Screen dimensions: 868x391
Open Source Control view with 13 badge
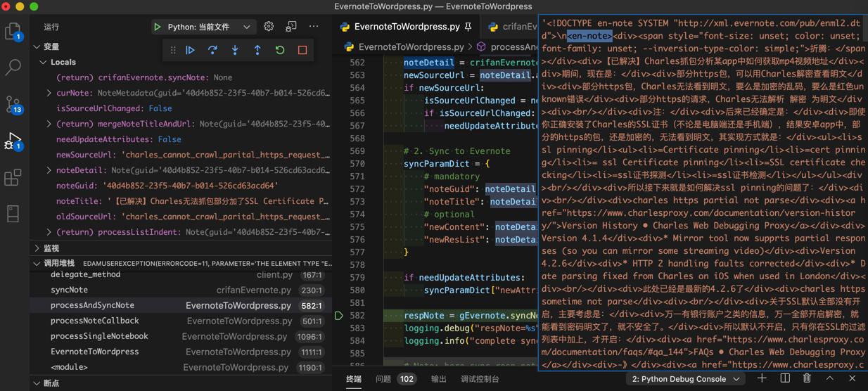coord(13,104)
